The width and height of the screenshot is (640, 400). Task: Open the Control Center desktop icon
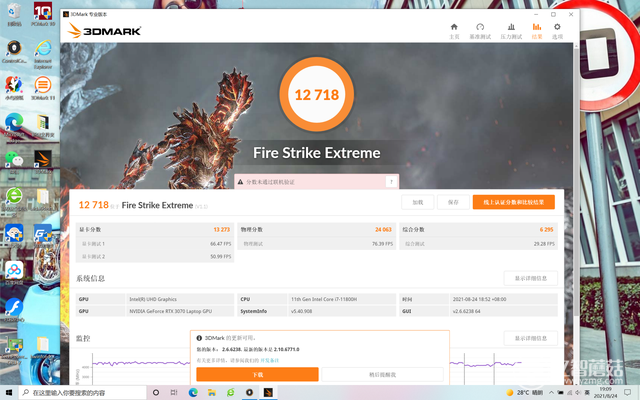[x=14, y=52]
